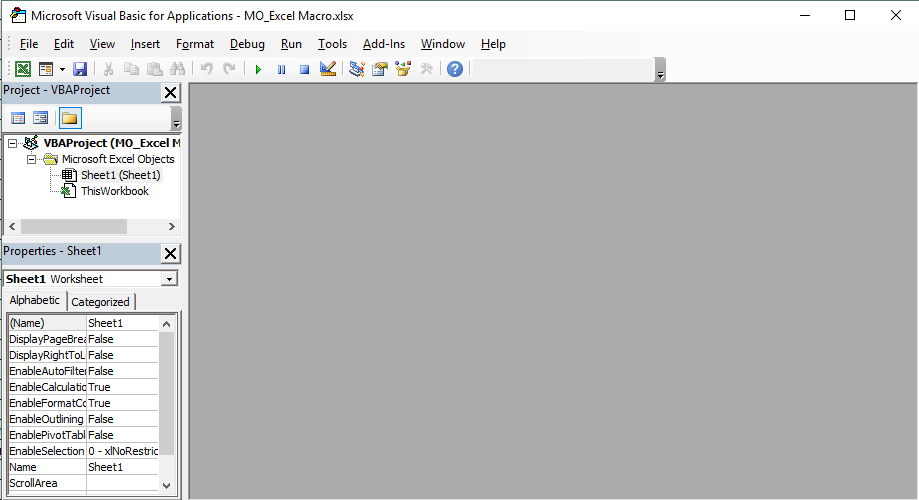
Task: Select VBAProject (MO_Excel Macro) in tree
Action: point(112,143)
